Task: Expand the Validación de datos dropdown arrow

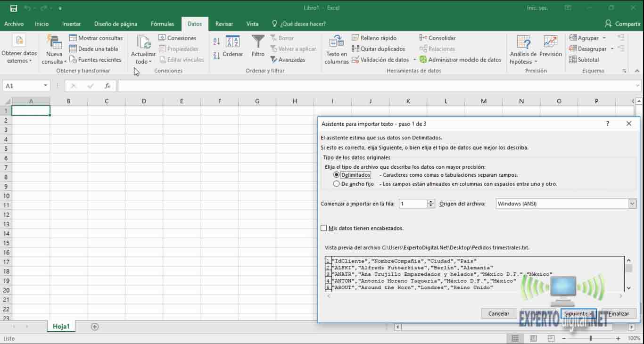Action: pyautogui.click(x=414, y=59)
